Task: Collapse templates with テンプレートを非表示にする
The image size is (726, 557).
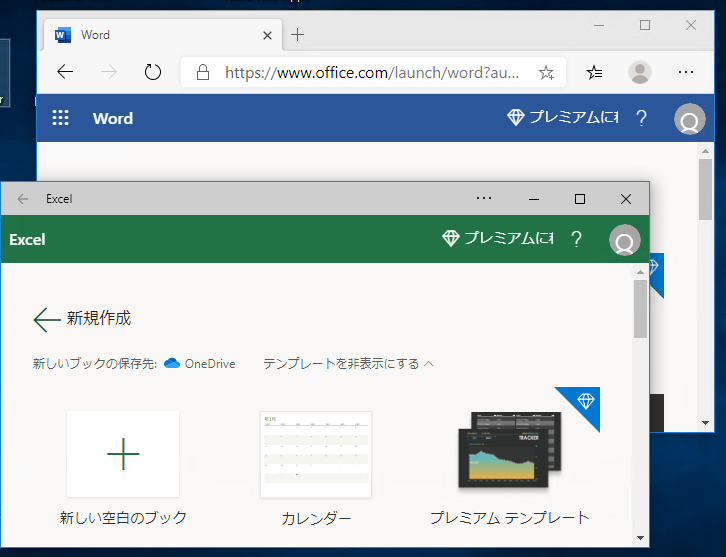Action: [348, 363]
